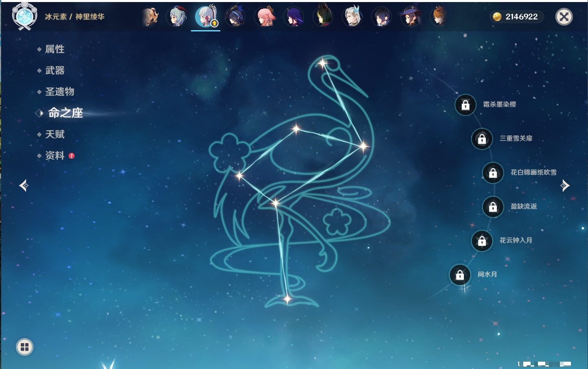588x369 pixels.
Task: Select the highlighted Kamisato Ayaka avatar
Action: pyautogui.click(x=206, y=17)
